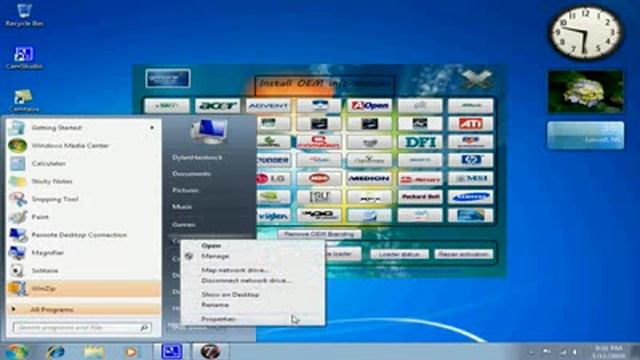Viewport: 640px width, 360px height.
Task: Click the AOpen logo button
Action: [369, 106]
